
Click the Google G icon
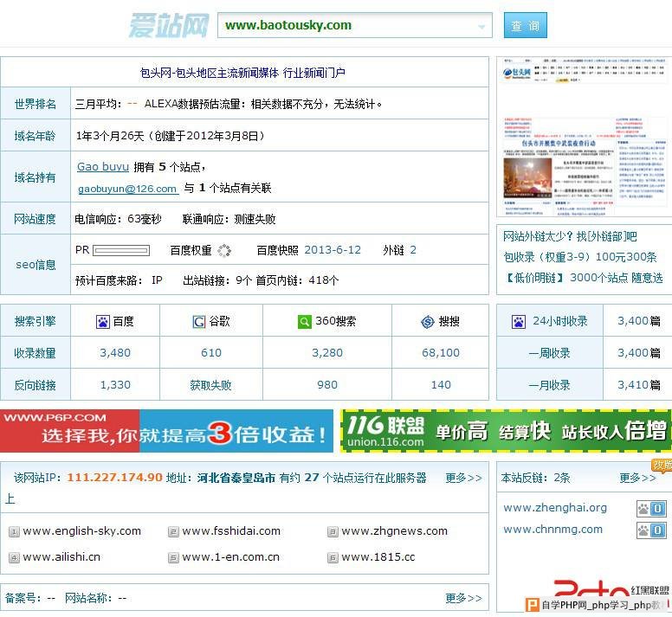199,322
